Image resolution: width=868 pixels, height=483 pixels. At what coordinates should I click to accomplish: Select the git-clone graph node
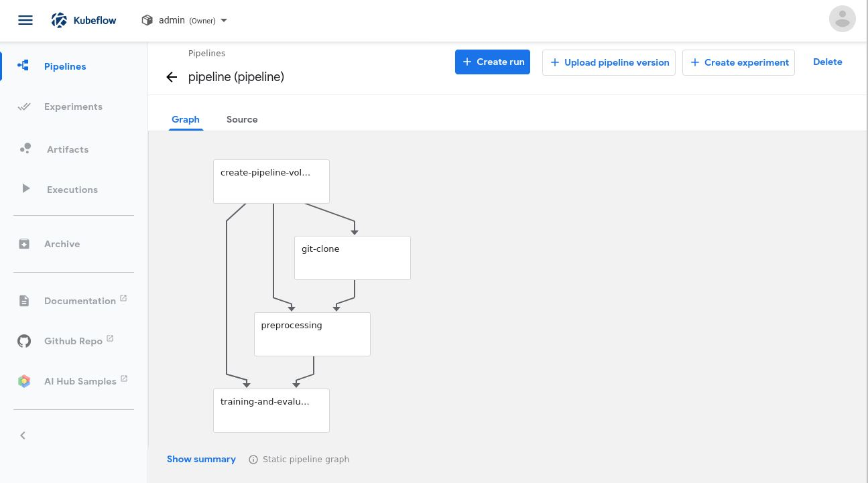click(x=353, y=258)
